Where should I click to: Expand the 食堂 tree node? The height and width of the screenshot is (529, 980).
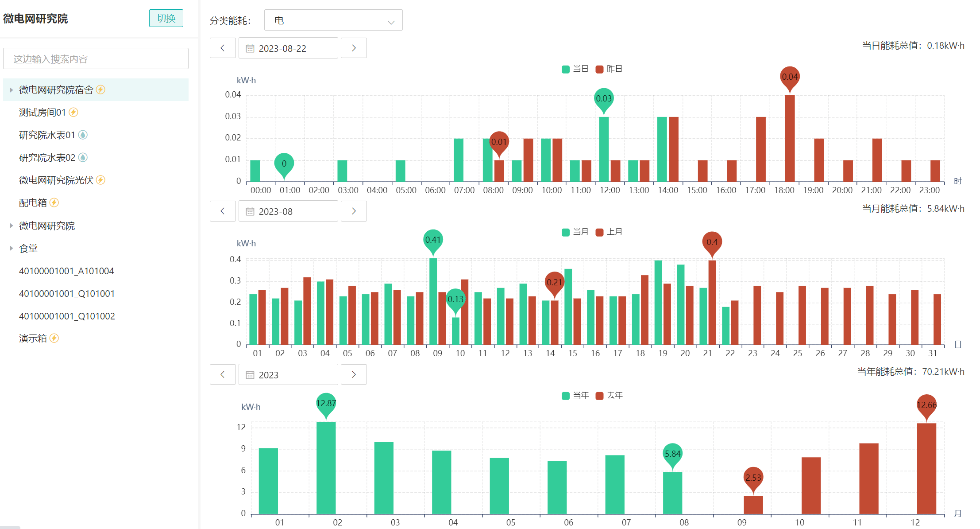[11, 249]
